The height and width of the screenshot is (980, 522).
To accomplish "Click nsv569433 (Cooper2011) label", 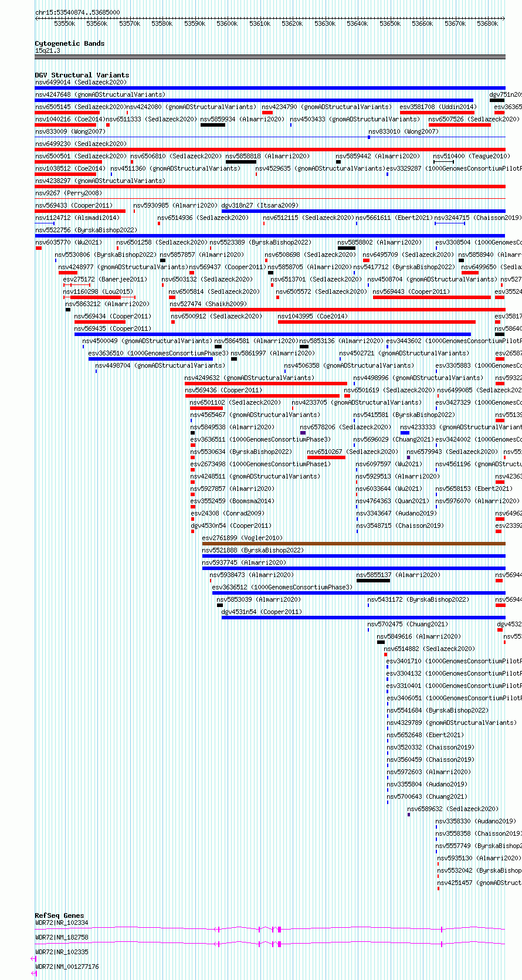I will (x=73, y=205).
